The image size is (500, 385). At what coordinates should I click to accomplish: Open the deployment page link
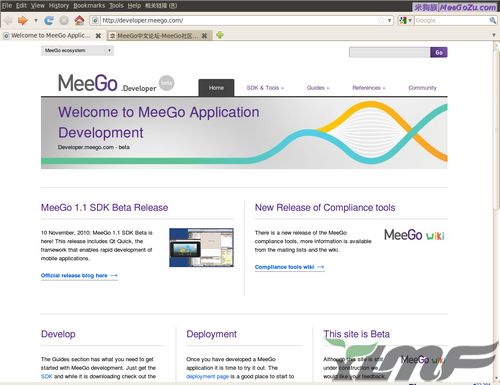pyautogui.click(x=207, y=376)
